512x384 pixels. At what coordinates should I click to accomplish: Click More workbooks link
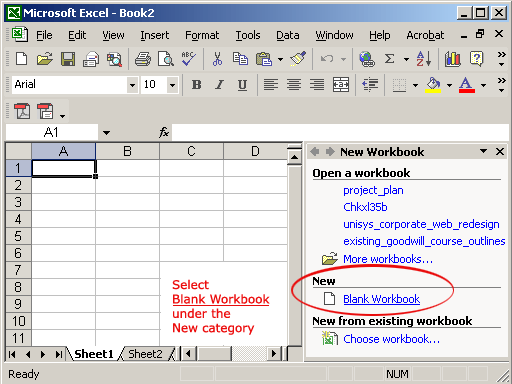pos(388,259)
